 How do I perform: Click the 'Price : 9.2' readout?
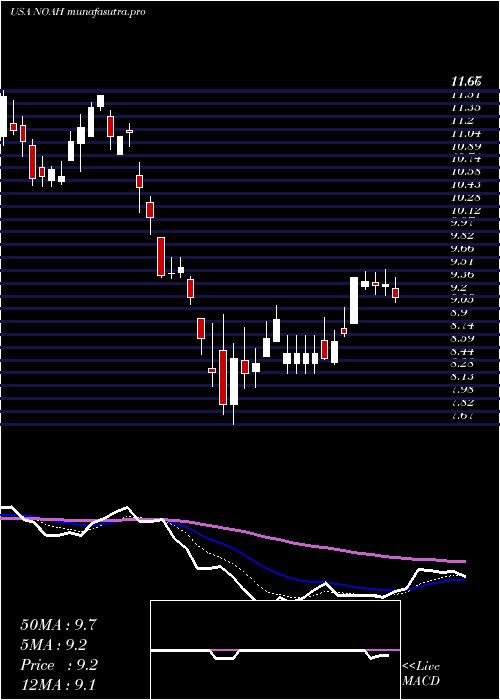point(59,665)
